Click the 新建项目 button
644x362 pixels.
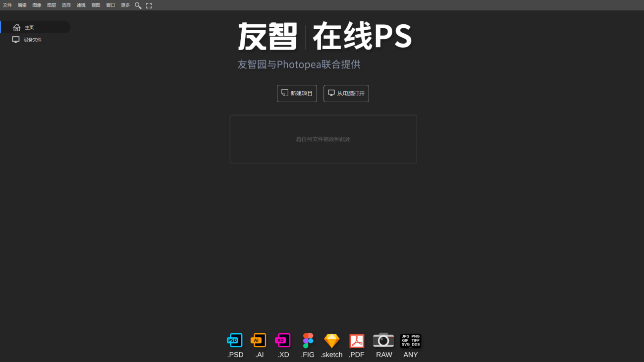[297, 93]
